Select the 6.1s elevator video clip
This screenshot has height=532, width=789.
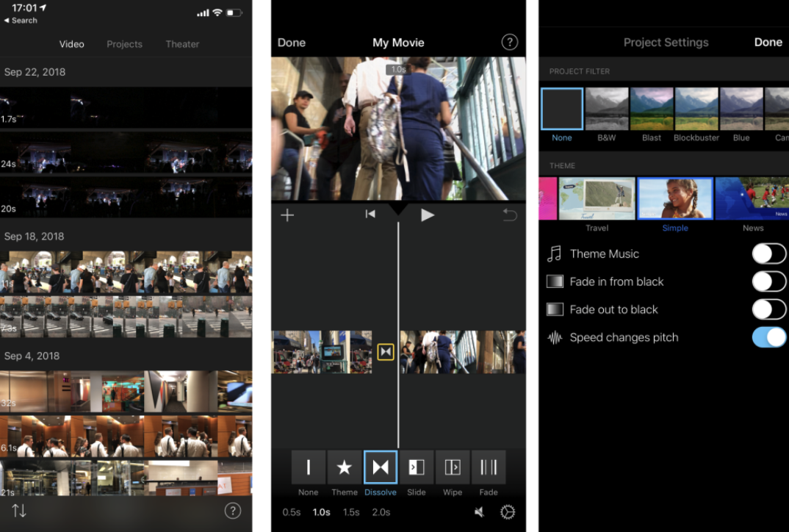[126, 436]
